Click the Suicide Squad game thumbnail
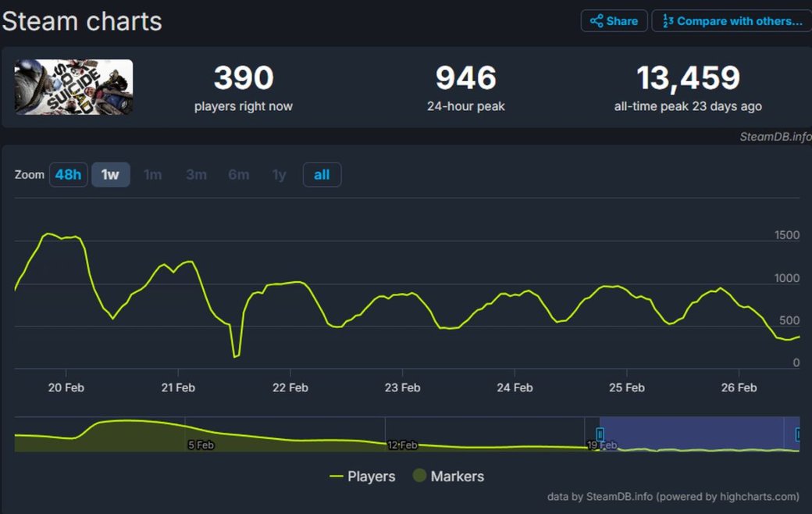812x514 pixels. (x=73, y=87)
